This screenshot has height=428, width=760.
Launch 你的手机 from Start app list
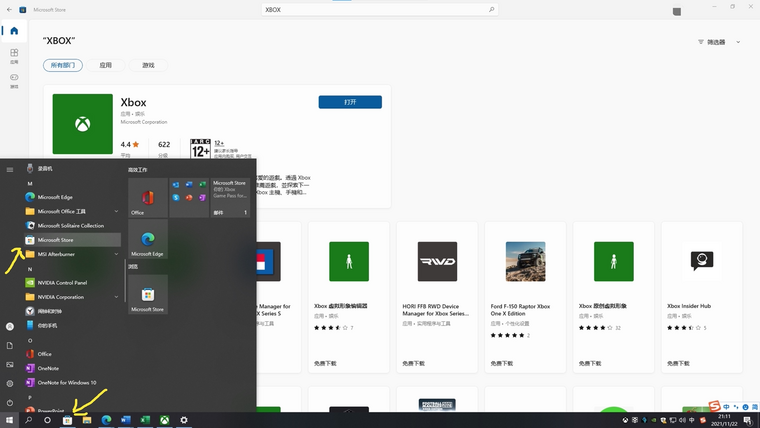coord(72,325)
